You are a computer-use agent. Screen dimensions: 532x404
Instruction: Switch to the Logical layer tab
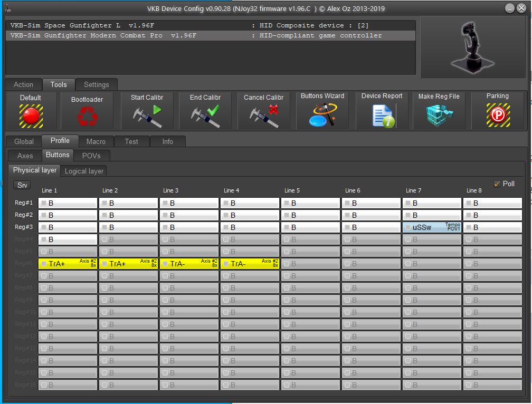tap(84, 171)
